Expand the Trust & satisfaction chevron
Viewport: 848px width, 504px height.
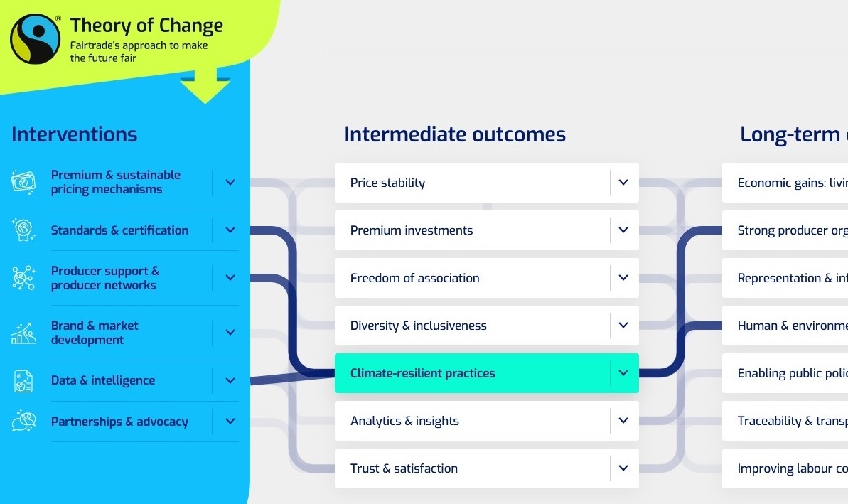[x=623, y=468]
